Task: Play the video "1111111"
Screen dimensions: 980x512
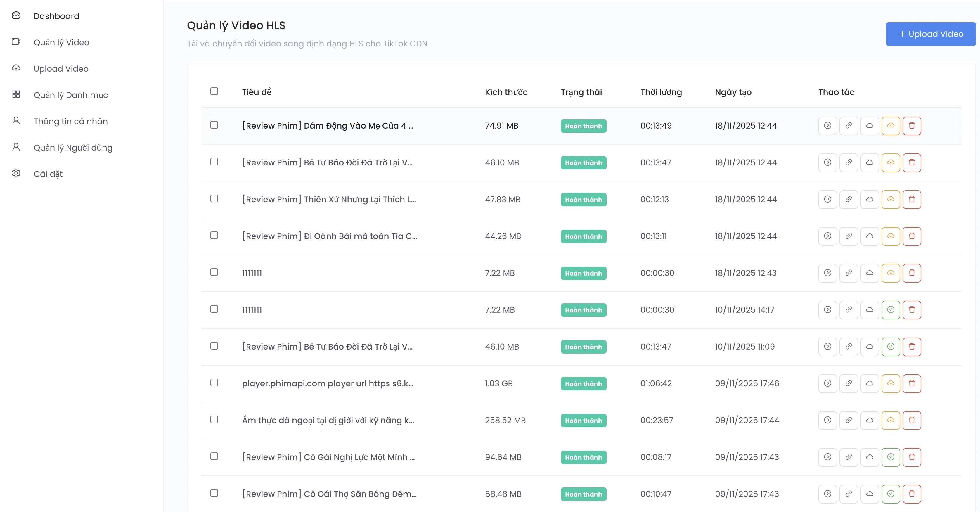Action: (x=827, y=273)
